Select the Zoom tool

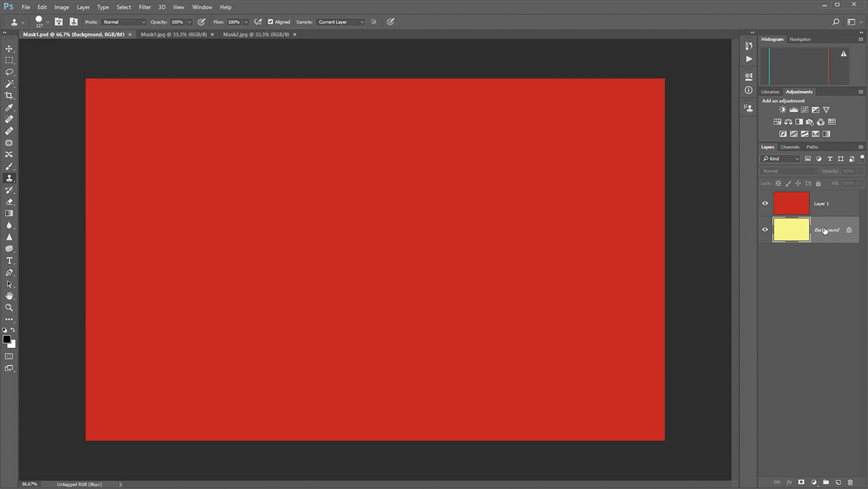[x=9, y=308]
